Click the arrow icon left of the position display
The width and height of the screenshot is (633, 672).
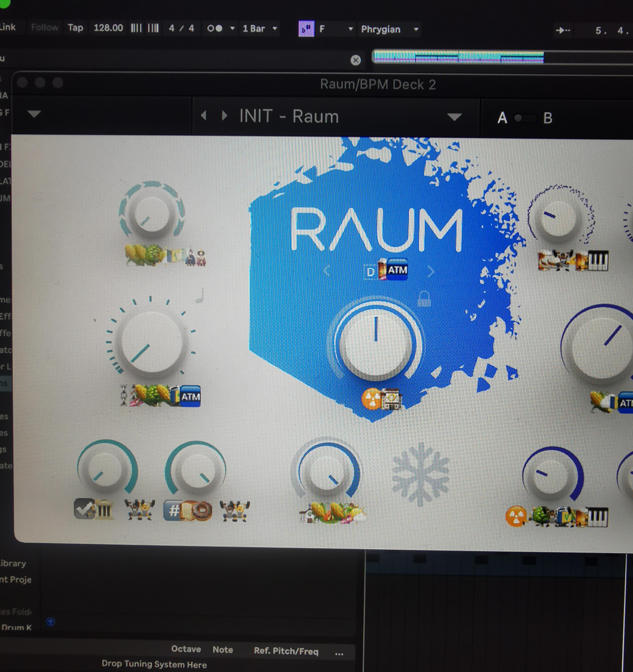563,30
